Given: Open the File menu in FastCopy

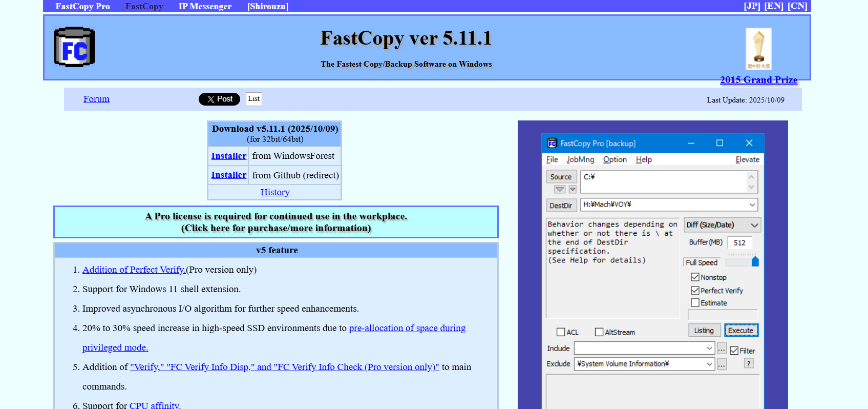Looking at the screenshot, I should coord(552,159).
